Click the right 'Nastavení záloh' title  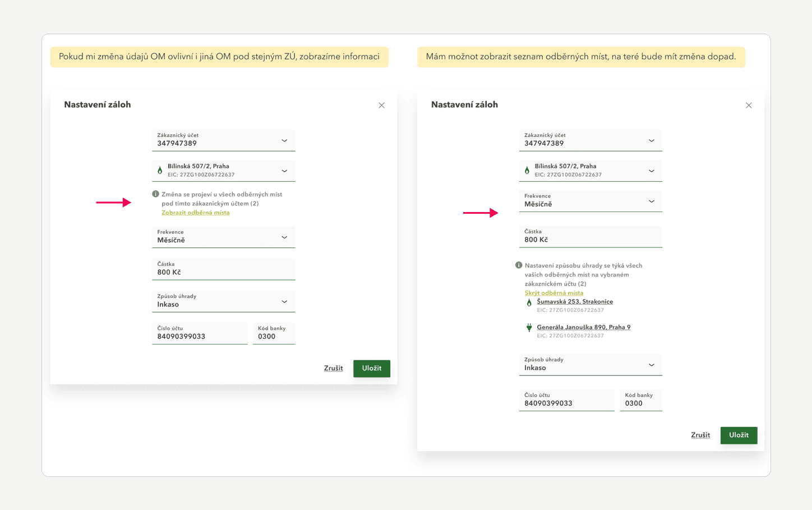coord(464,104)
